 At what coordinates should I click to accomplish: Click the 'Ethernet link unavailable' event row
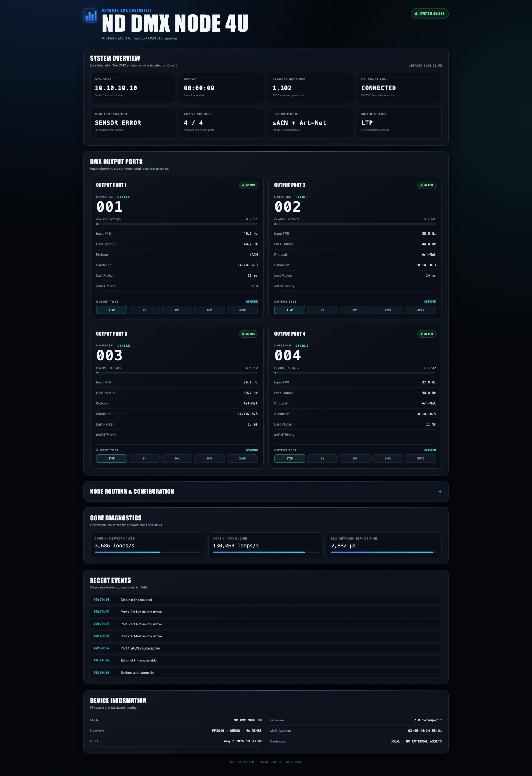tap(266, 660)
